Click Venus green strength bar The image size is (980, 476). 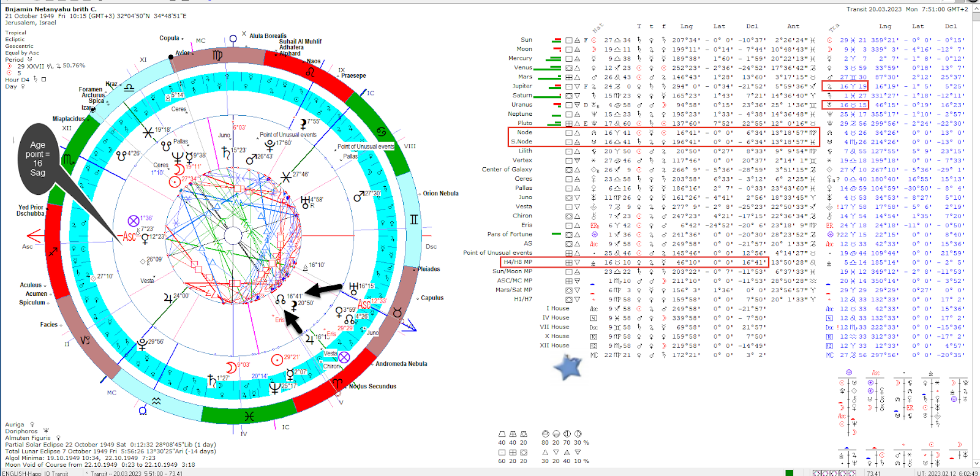pyautogui.click(x=547, y=69)
